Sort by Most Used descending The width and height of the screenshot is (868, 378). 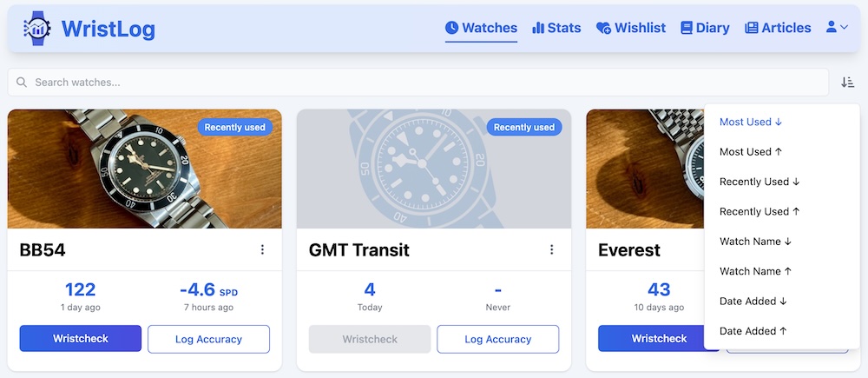(x=751, y=122)
